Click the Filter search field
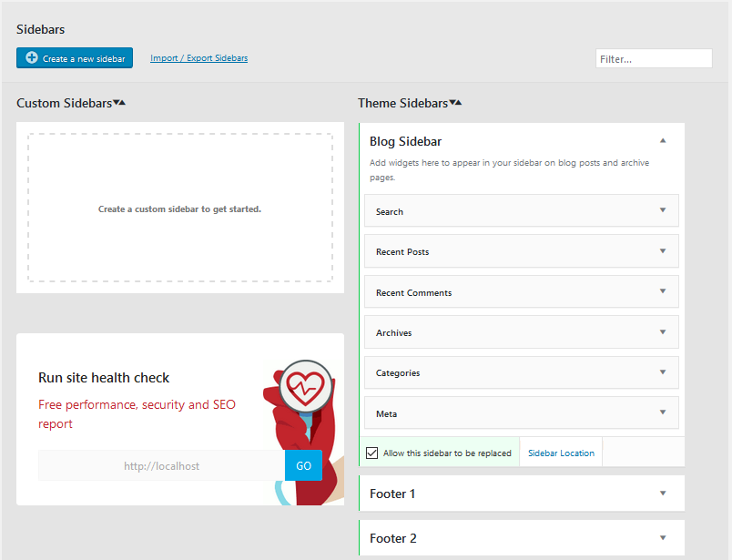The width and height of the screenshot is (732, 560). (x=653, y=58)
